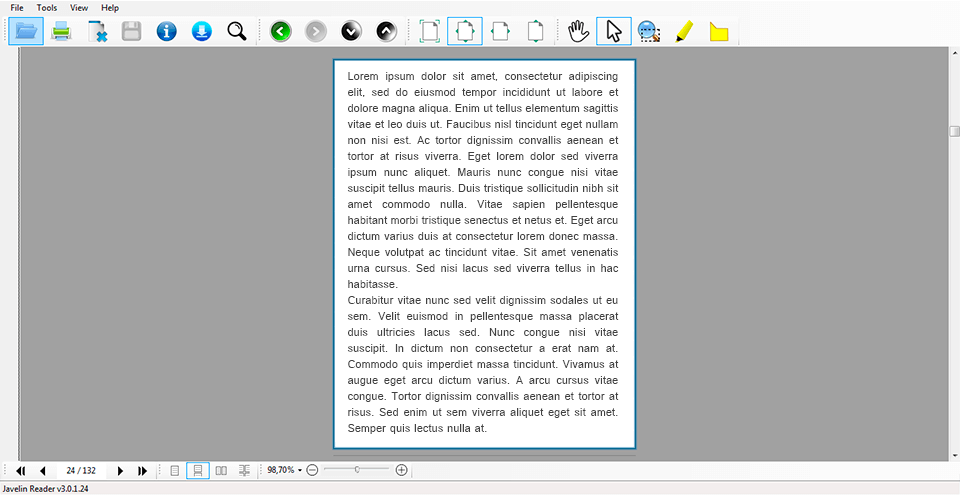Click the blue download icon
The width and height of the screenshot is (960, 495).
point(201,31)
